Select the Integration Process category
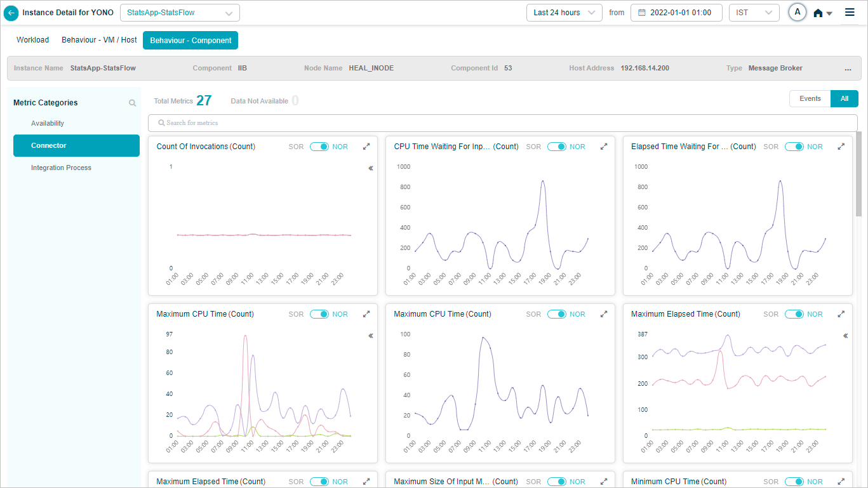Viewport: 868px width, 488px height. 61,168
